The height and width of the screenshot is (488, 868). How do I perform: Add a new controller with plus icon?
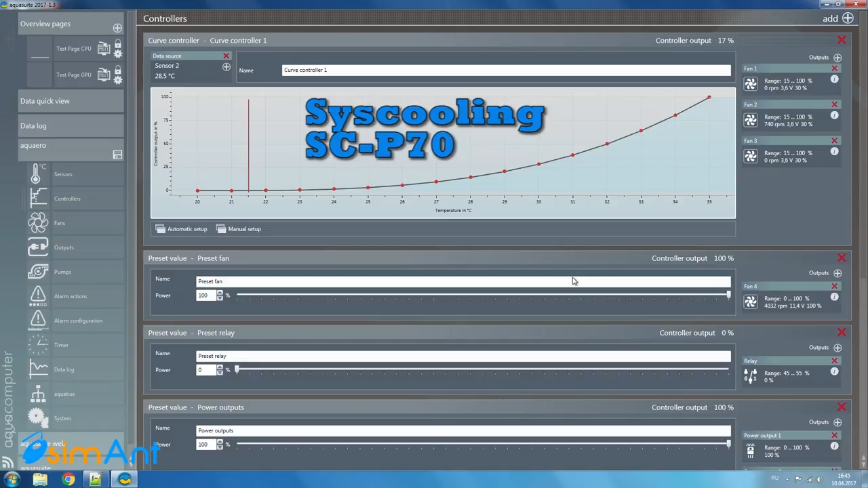tap(848, 18)
